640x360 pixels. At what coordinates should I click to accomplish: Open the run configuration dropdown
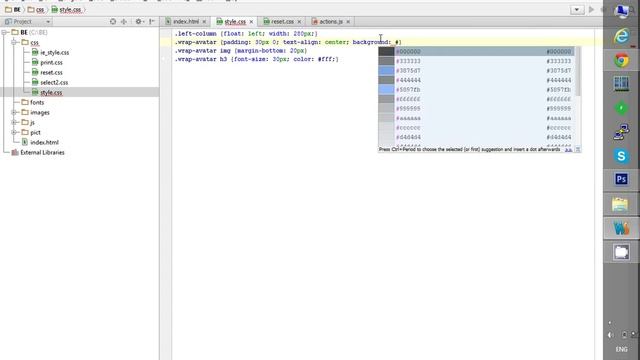[577, 9]
